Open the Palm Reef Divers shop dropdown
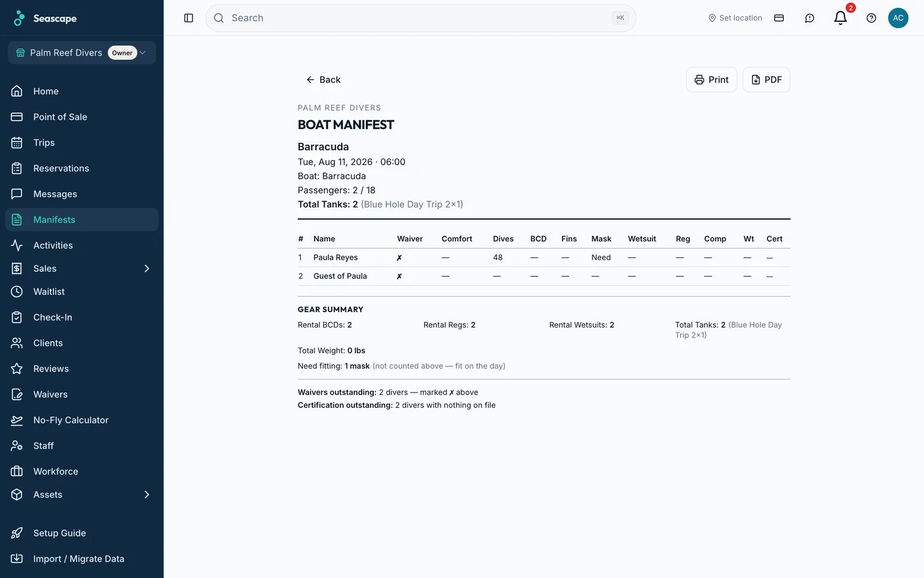Viewport: 924px width, 578px height. [x=81, y=53]
